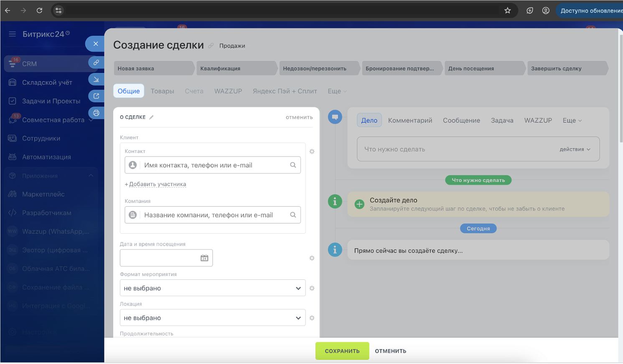Bookmark page with the star icon

(x=507, y=10)
